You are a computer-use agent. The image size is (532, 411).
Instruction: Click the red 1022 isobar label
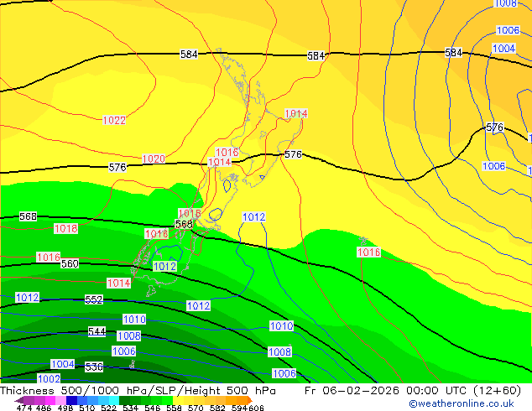click(114, 120)
